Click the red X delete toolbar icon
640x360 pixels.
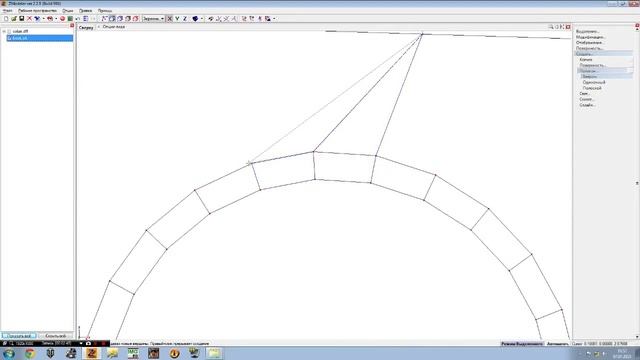click(x=29, y=19)
